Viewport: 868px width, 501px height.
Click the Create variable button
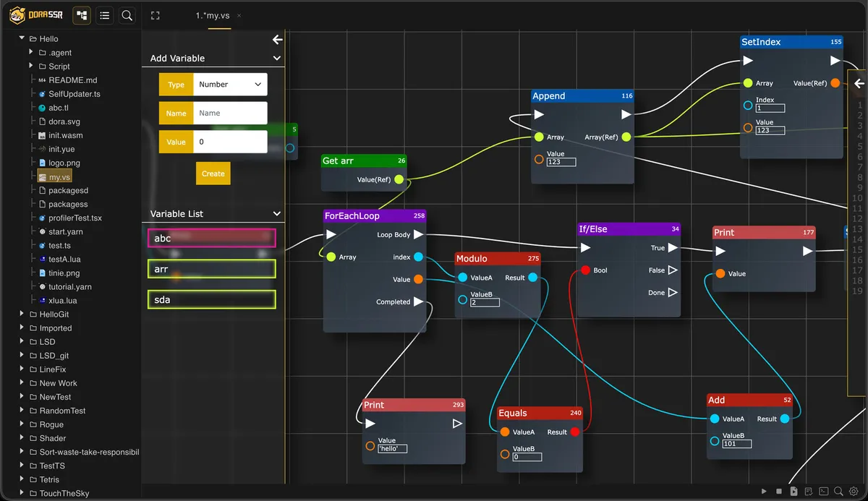tap(213, 174)
